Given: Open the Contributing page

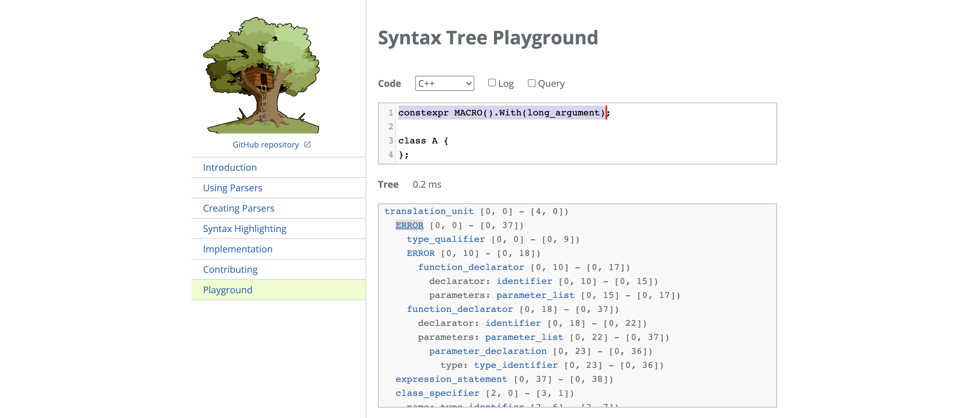Looking at the screenshot, I should (230, 270).
